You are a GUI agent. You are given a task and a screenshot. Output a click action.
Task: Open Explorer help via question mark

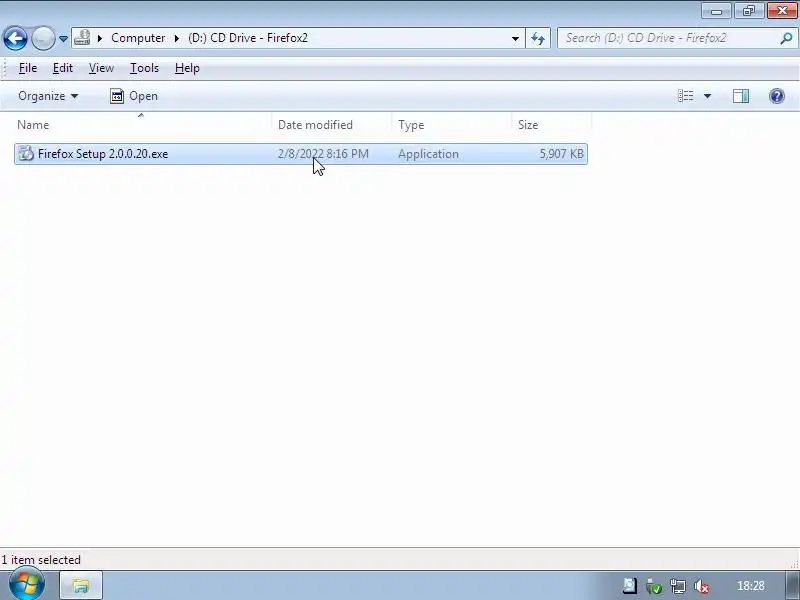coord(777,96)
